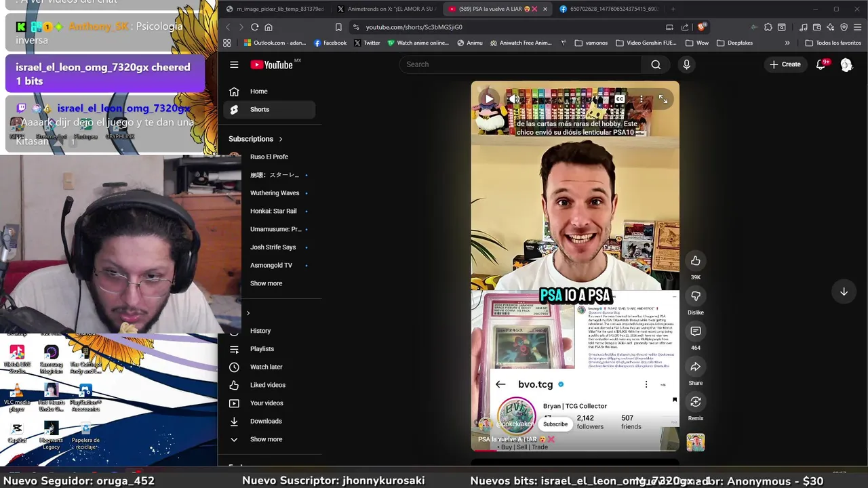Open the Hogwarts Legacy desktop shortcut
This screenshot has height=488, width=868.
[x=51, y=436]
